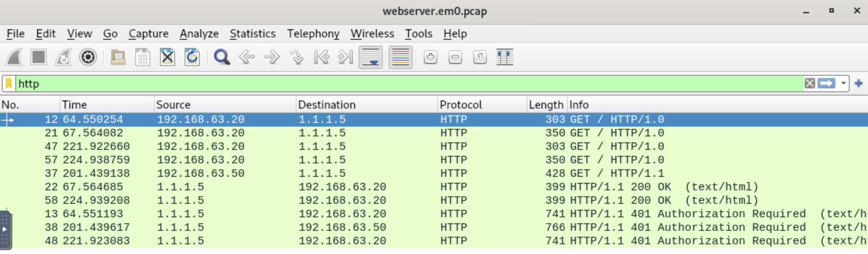Screen dimensions: 868x254
Task: Go forward in packet history
Action: (271, 57)
